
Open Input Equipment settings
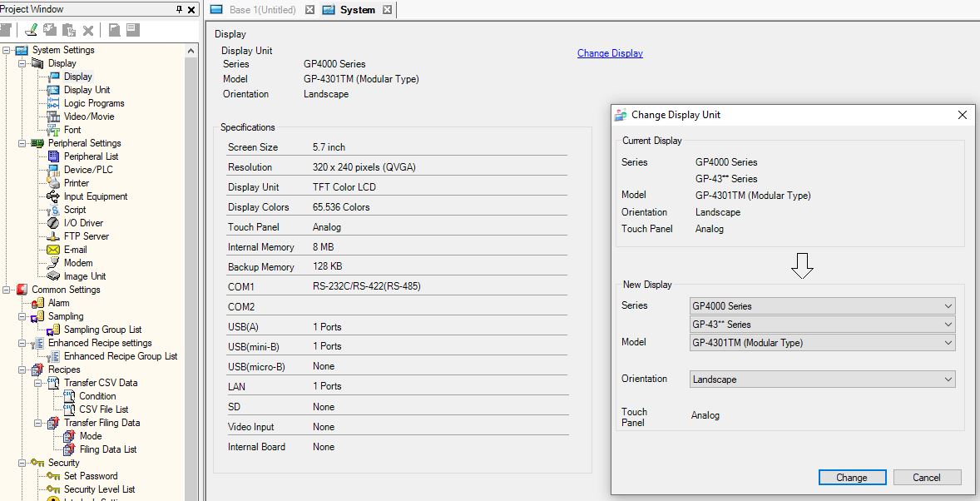click(x=96, y=196)
